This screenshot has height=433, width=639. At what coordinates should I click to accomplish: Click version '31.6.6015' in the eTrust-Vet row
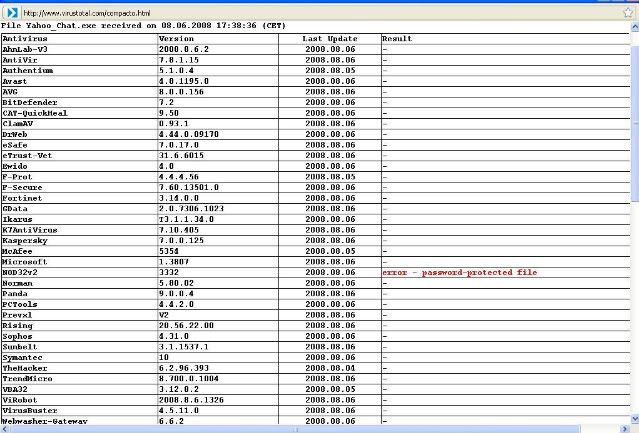pyautogui.click(x=181, y=156)
